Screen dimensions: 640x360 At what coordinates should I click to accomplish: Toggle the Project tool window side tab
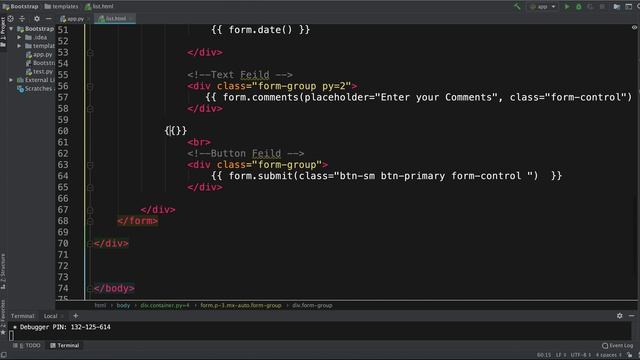pyautogui.click(x=3, y=32)
